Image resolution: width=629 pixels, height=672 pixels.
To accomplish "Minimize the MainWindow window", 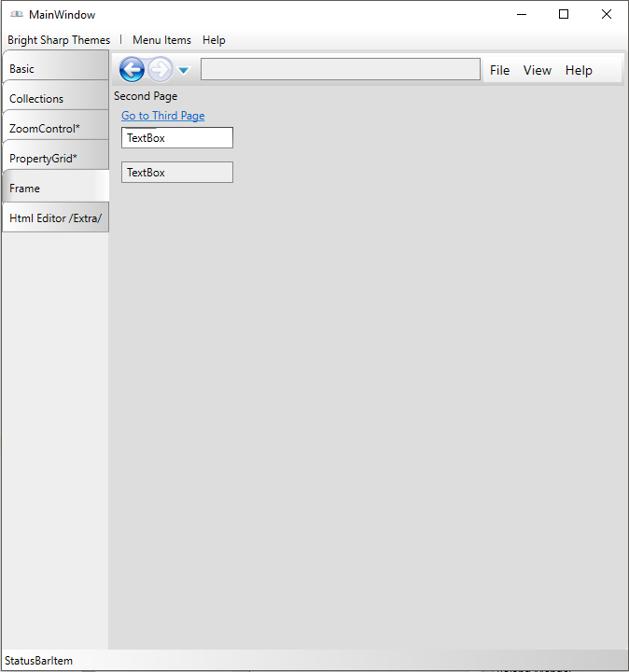I will click(x=521, y=15).
